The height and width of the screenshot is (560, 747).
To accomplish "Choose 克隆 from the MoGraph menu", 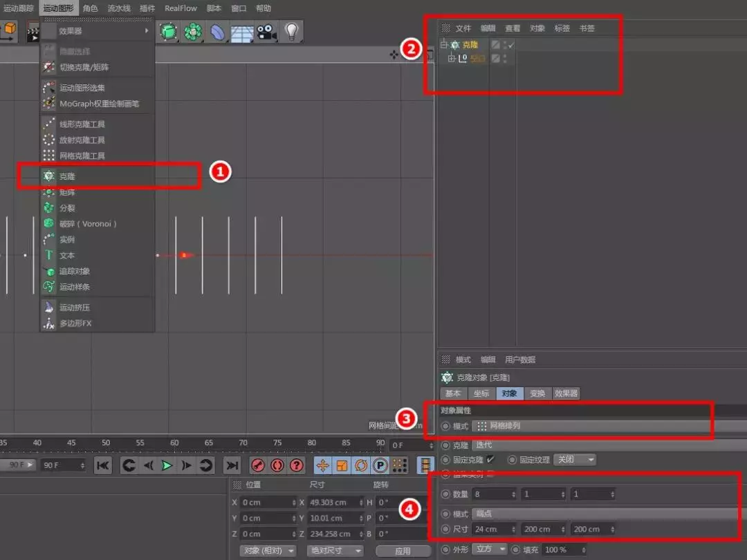I will click(67, 176).
